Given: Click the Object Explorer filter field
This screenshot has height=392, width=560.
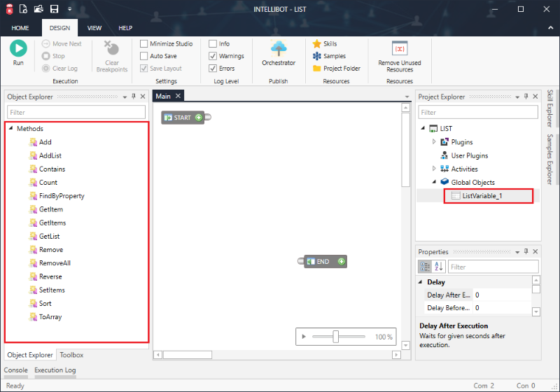Looking at the screenshot, I should pos(76,112).
